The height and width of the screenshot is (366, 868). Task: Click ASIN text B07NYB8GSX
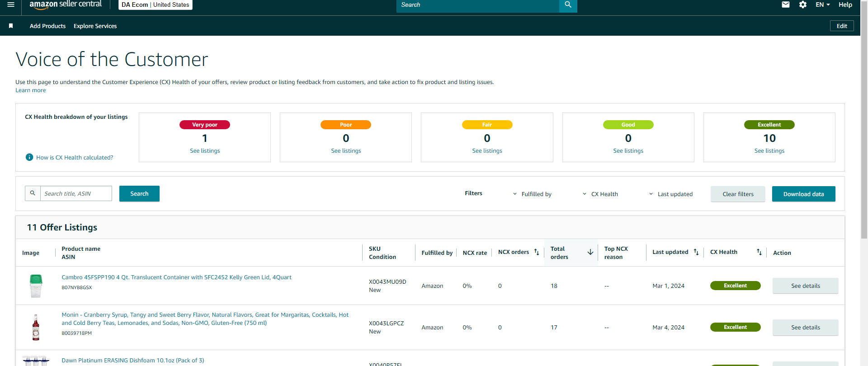coord(77,288)
